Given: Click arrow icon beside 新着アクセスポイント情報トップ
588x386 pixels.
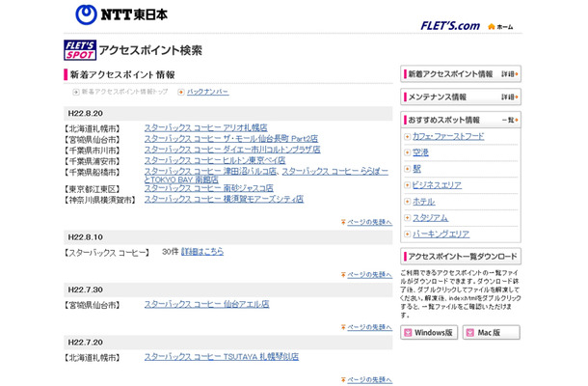Looking at the screenshot, I should 76,92.
